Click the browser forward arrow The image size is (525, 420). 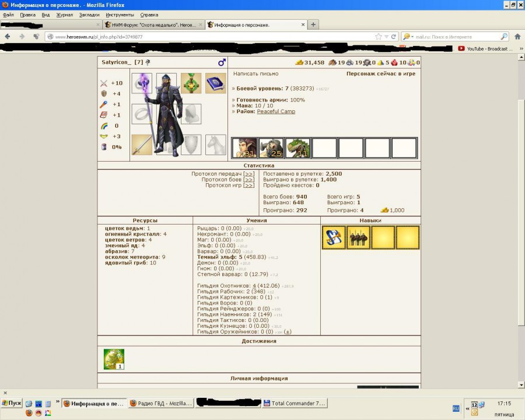click(x=22, y=37)
